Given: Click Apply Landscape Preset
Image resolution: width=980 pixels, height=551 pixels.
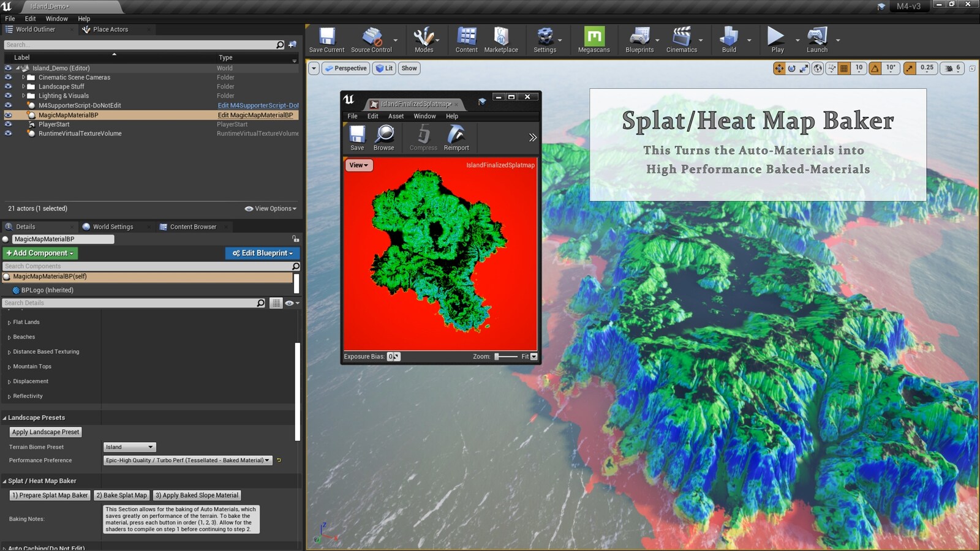Looking at the screenshot, I should point(45,432).
